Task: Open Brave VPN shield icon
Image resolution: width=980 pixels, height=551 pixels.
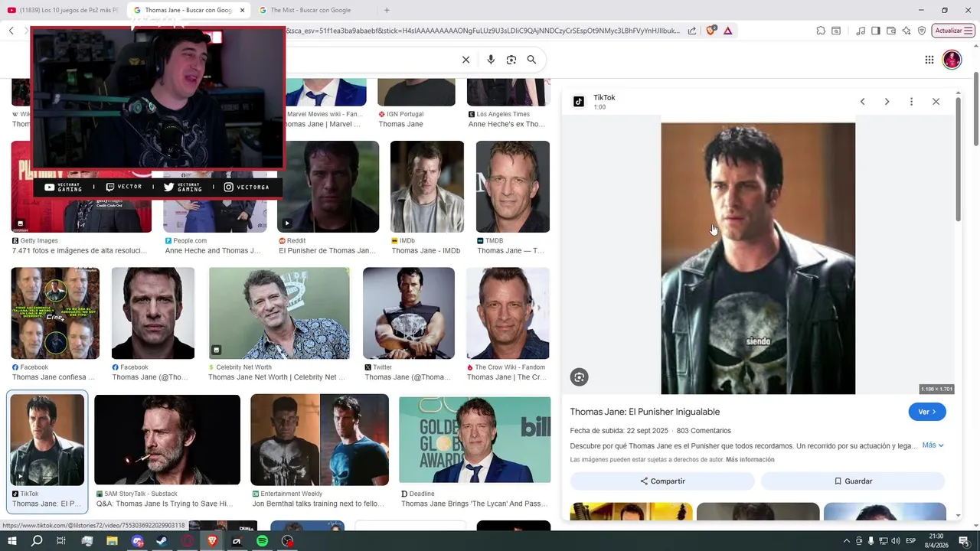Action: (922, 31)
